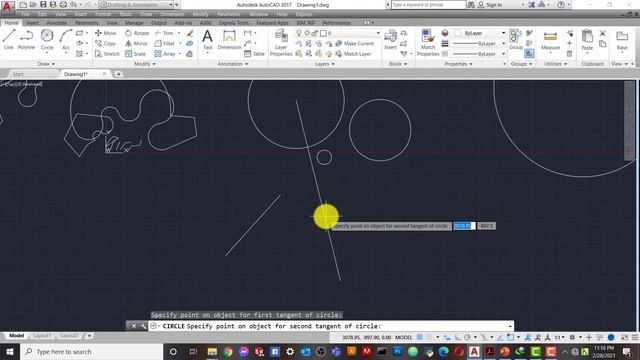Click the Match Layer button
Viewport: 640px width, 360px height.
point(353,53)
